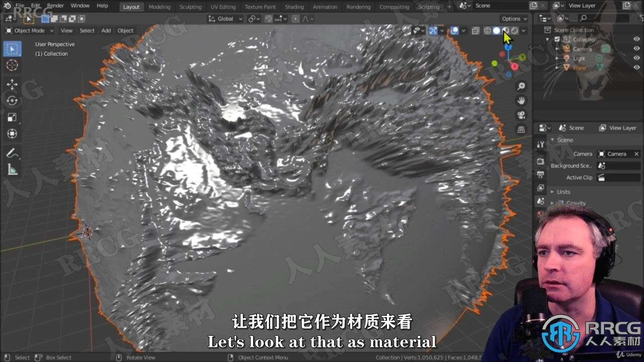The height and width of the screenshot is (362, 644).
Task: Open the viewport View menu
Action: 67,31
